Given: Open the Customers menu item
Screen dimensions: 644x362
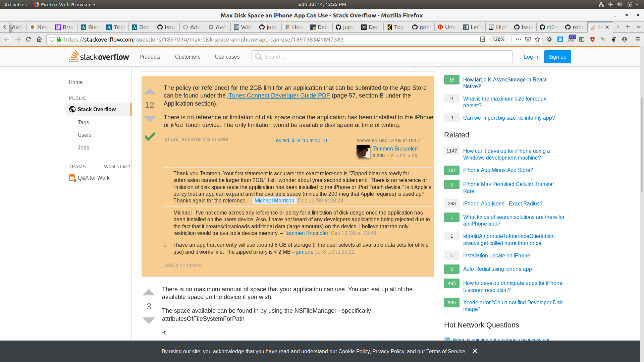Looking at the screenshot, I should pos(187,57).
